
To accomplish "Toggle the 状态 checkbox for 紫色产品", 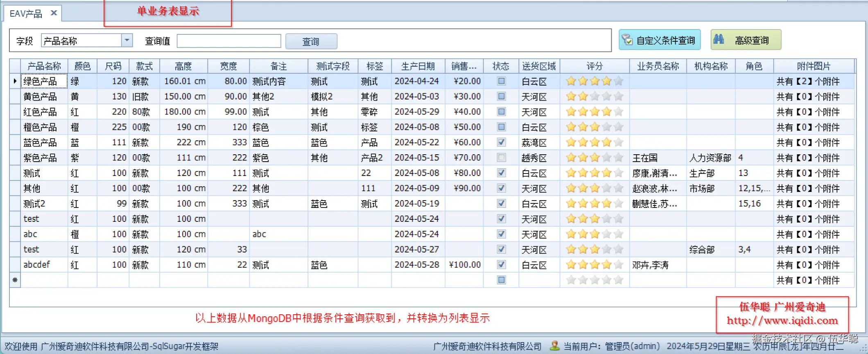I will pyautogui.click(x=501, y=158).
